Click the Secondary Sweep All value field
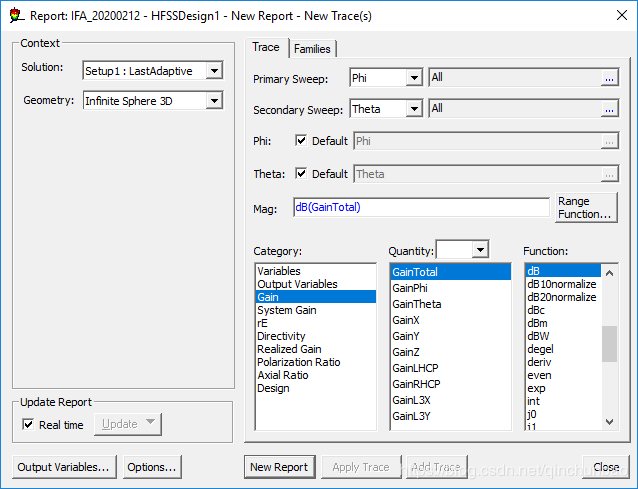Screen dimensions: 638x489 [515, 109]
